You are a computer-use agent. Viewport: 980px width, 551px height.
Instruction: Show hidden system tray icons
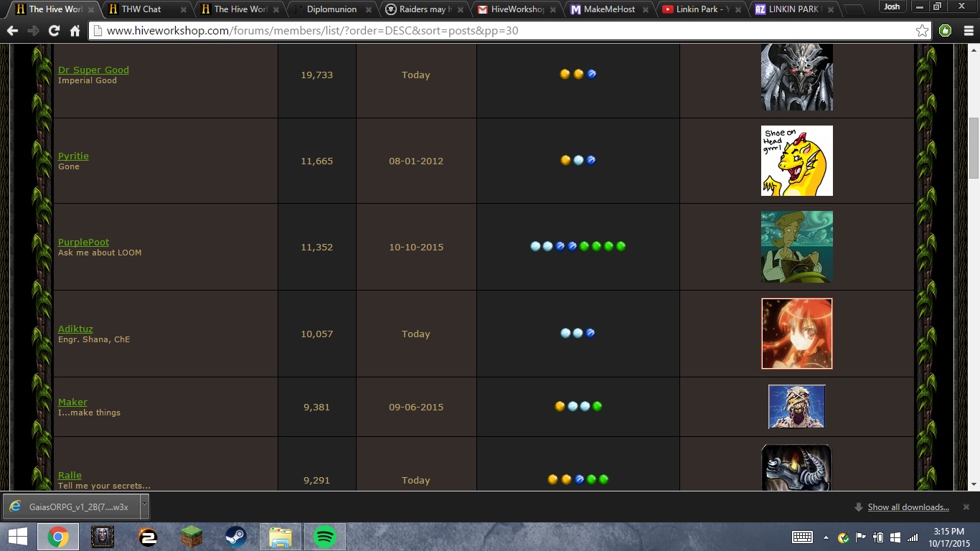pyautogui.click(x=826, y=537)
